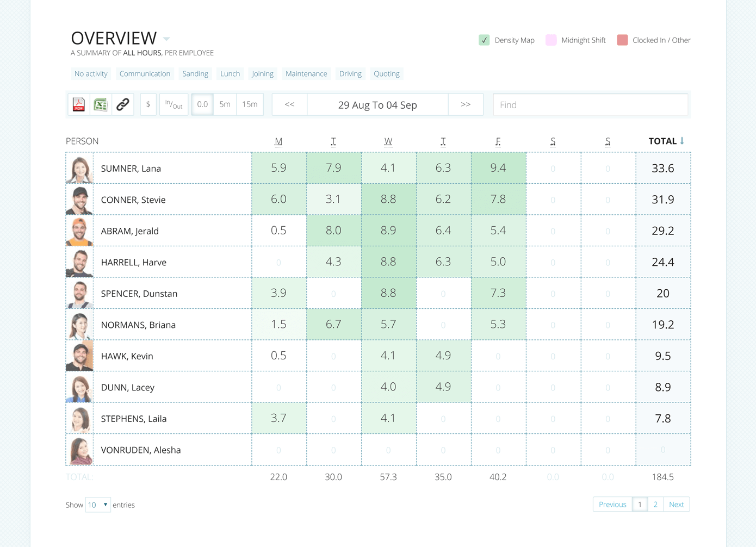Image resolution: width=756 pixels, height=547 pixels.
Task: Export report to Excel spreadsheet
Action: [101, 104]
